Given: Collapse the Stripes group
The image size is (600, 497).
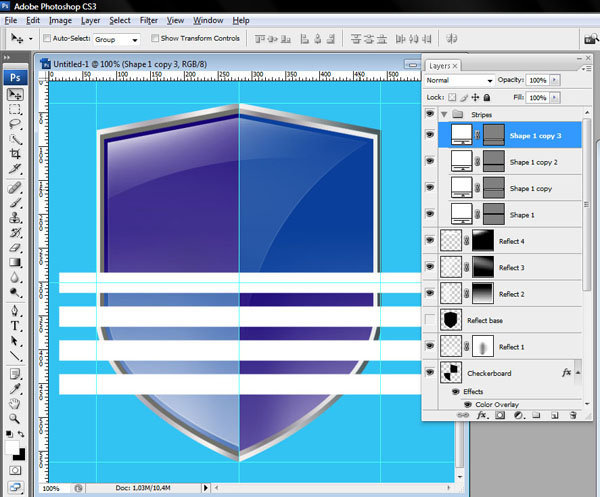Looking at the screenshot, I should (444, 114).
